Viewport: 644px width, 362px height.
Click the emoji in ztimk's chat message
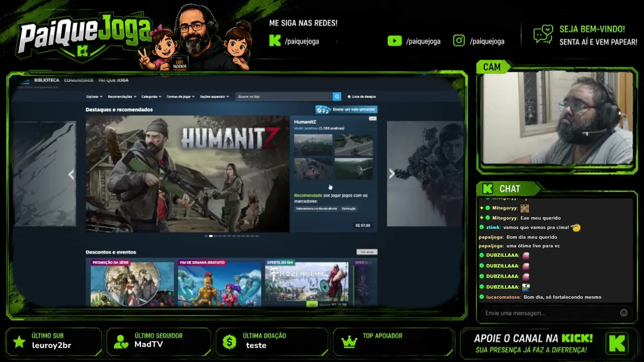(576, 227)
